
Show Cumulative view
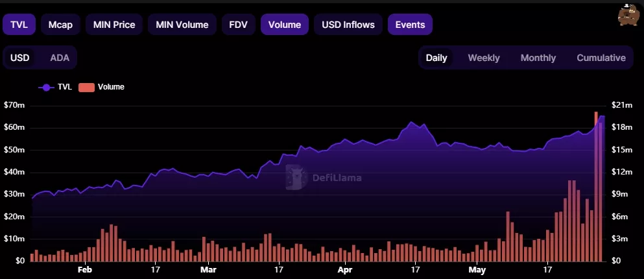click(x=601, y=58)
